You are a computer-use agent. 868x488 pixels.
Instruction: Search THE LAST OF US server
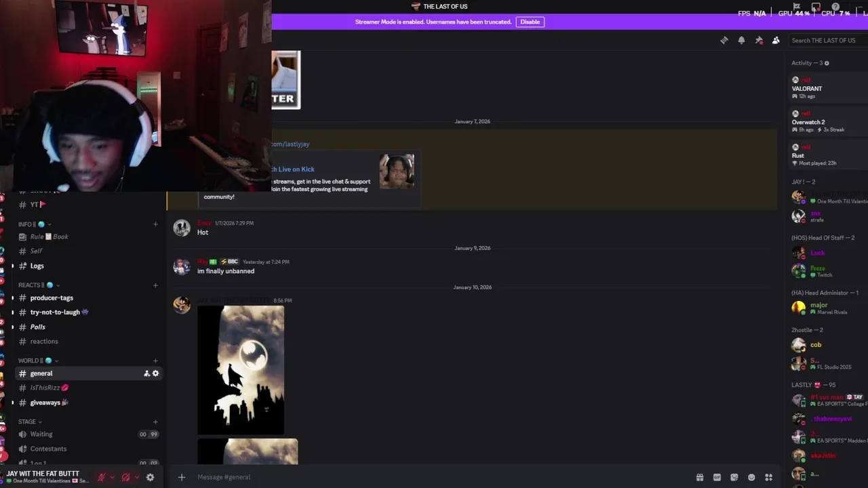pos(829,41)
